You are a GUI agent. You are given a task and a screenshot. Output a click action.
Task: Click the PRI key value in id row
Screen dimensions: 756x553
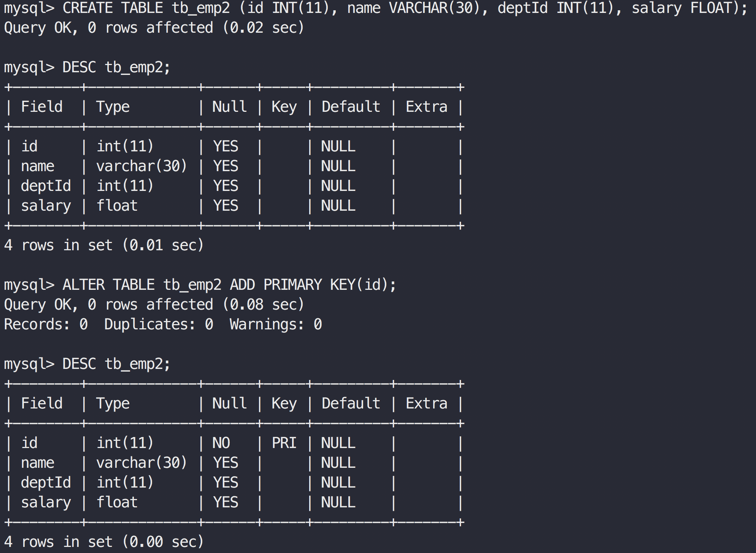point(284,443)
